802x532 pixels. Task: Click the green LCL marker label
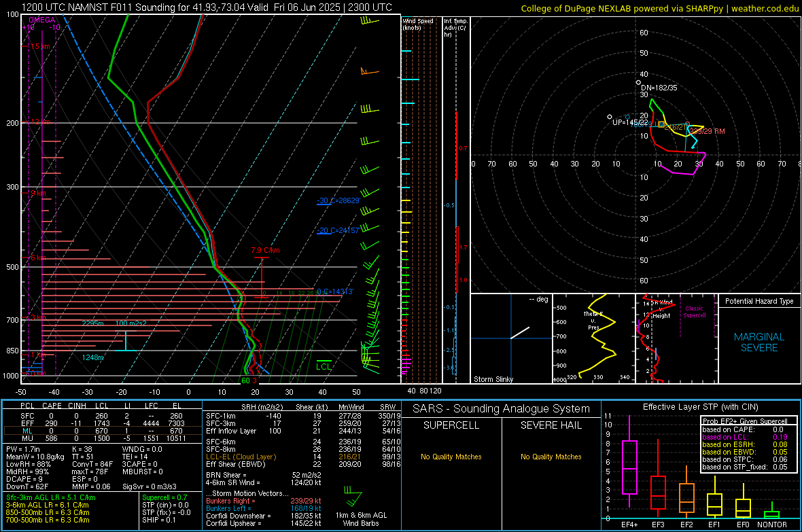(324, 366)
